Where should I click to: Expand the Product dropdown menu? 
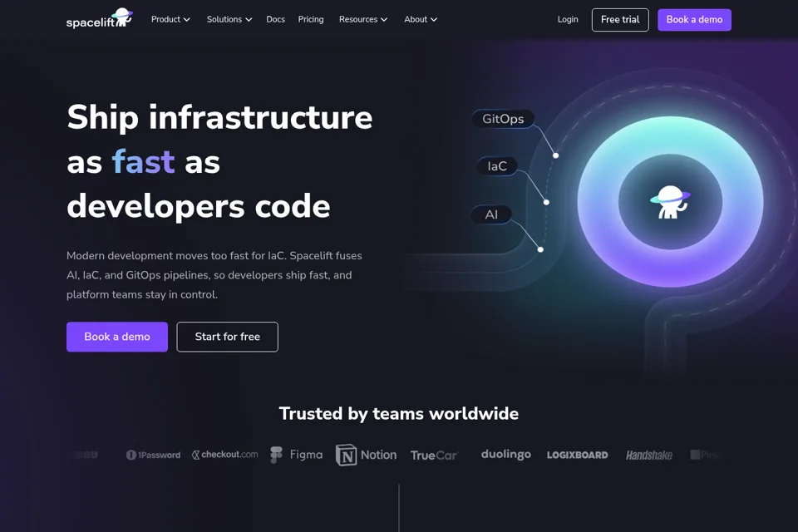170,19
